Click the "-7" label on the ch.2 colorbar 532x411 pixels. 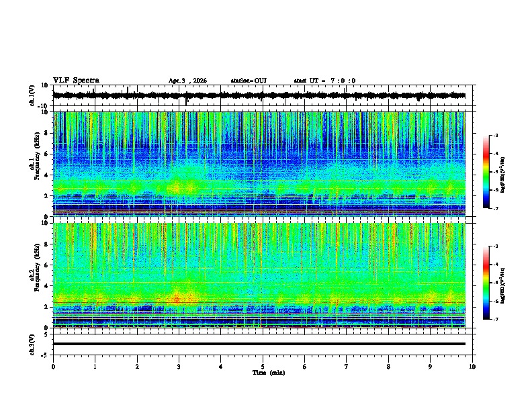[x=496, y=319]
